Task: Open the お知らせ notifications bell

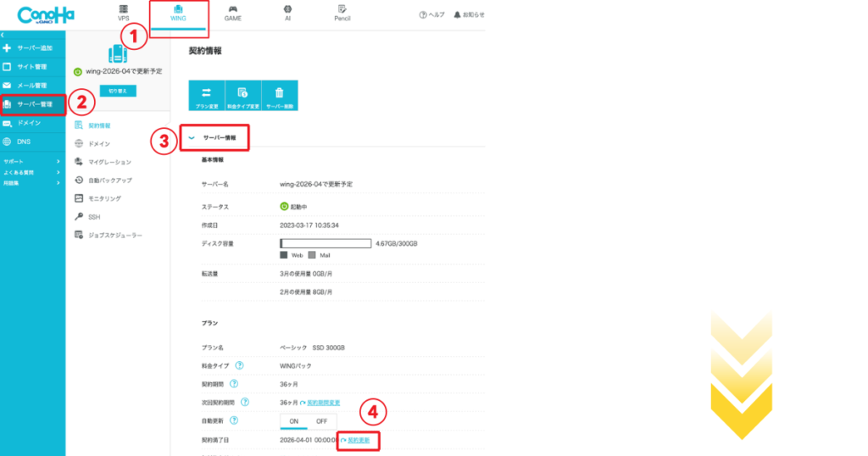Action: tap(469, 15)
